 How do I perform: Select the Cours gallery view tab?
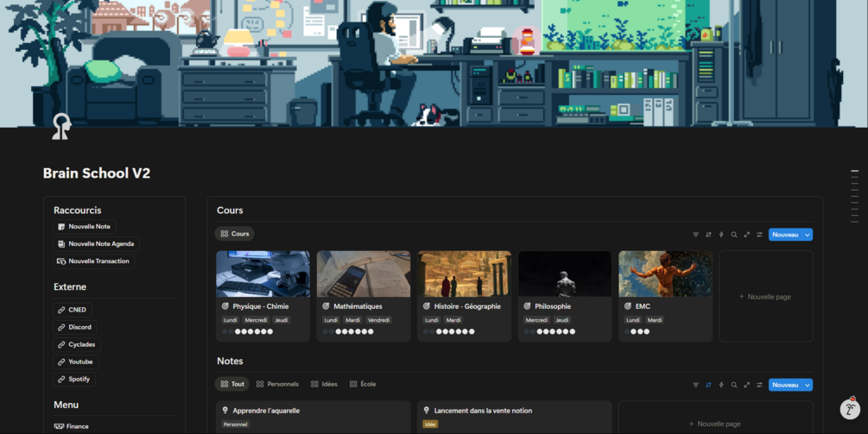[x=235, y=234]
